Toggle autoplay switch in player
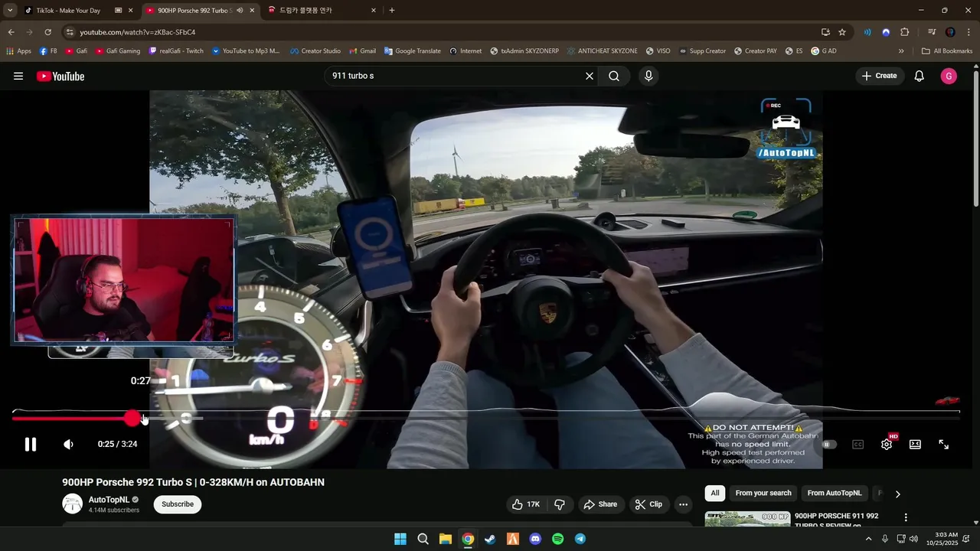Viewport: 980px width, 551px height. pyautogui.click(x=829, y=445)
